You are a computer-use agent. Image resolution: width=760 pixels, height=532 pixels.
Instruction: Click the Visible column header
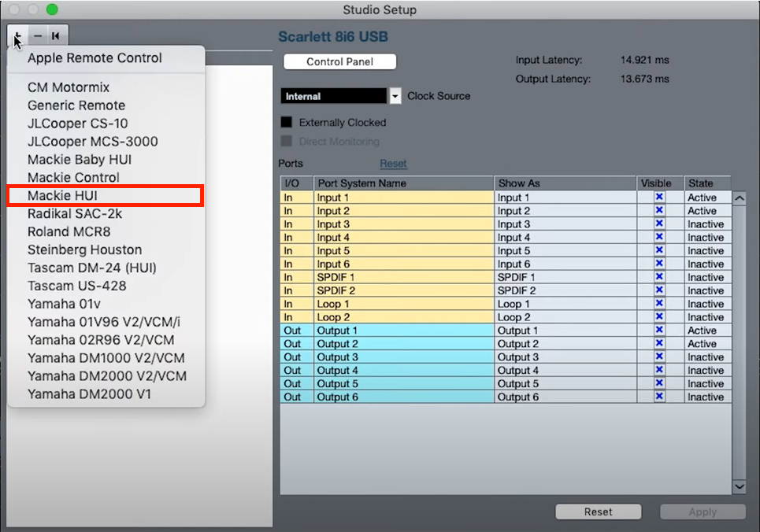click(660, 183)
